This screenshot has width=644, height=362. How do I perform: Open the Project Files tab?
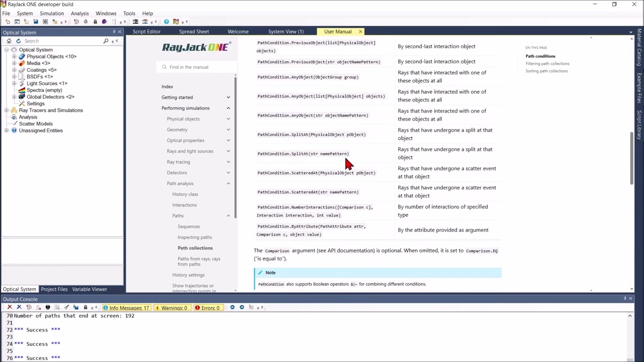[54, 289]
